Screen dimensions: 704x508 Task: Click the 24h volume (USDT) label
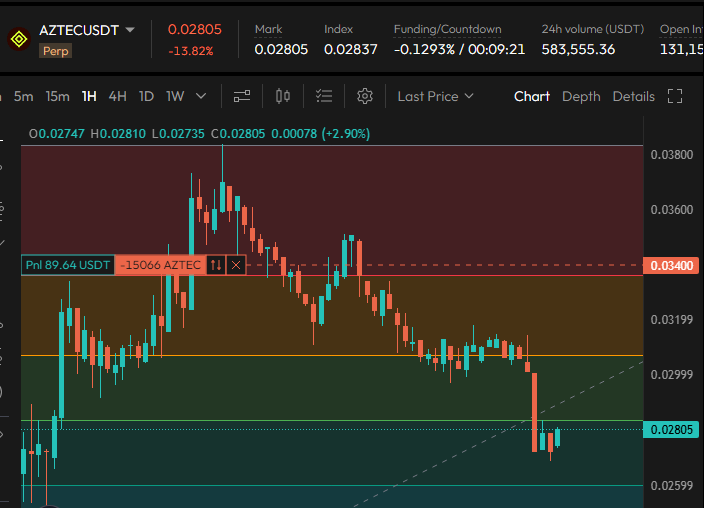pos(593,29)
